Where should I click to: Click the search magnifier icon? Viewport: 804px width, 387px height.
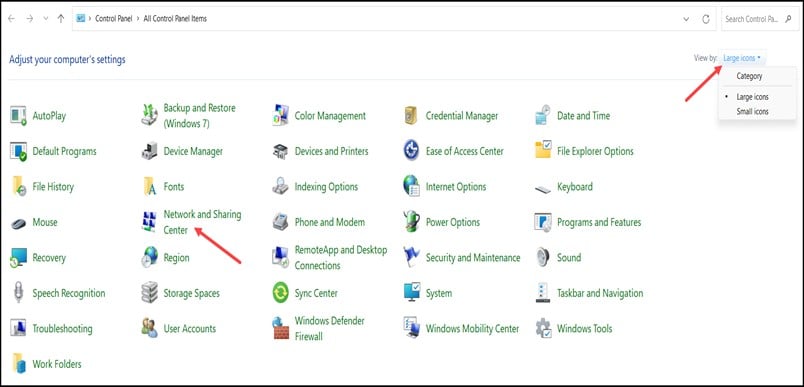789,19
